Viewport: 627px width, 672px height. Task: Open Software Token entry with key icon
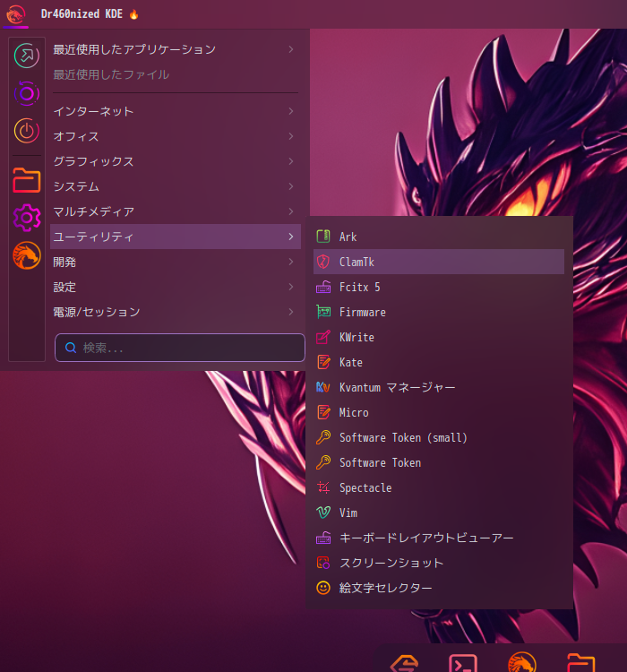[438, 462]
